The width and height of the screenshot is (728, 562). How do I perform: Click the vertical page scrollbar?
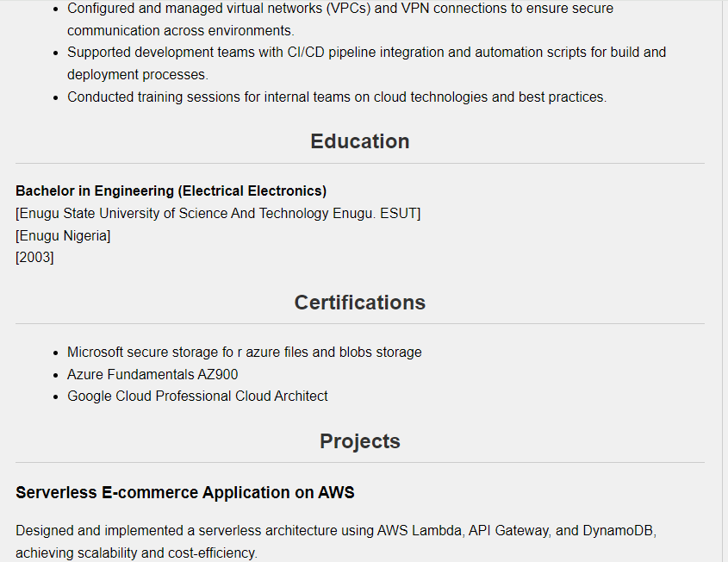point(725,281)
